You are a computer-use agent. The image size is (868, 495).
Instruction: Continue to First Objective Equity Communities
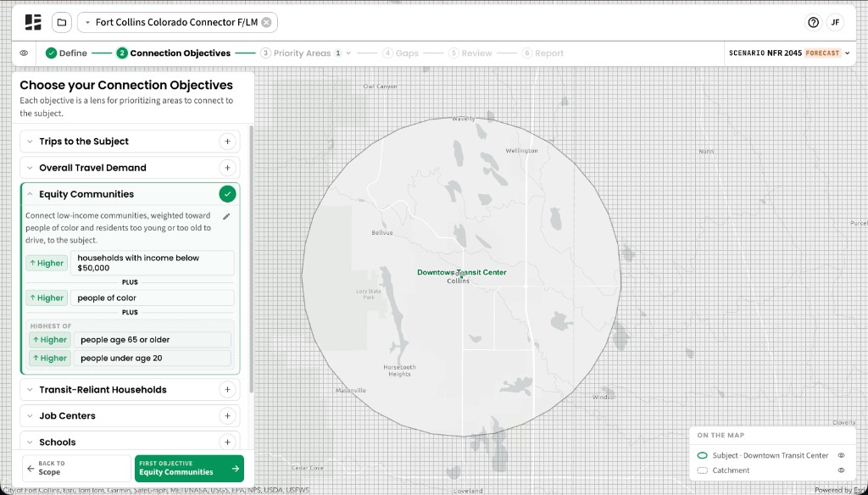[189, 469]
